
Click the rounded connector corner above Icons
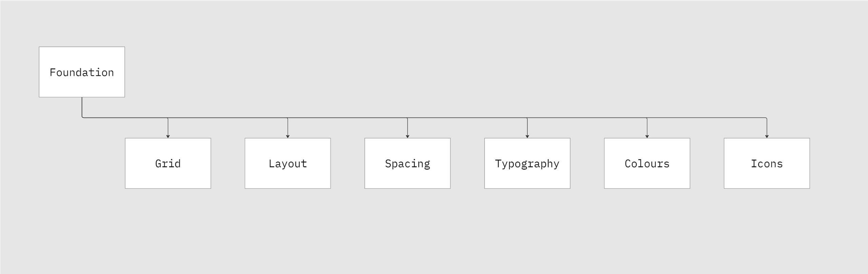tap(766, 118)
